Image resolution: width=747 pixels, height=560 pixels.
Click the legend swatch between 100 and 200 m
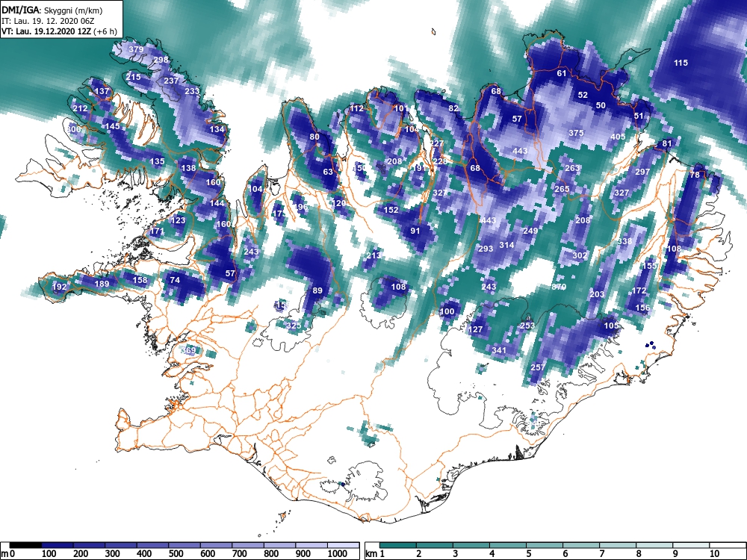click(58, 545)
